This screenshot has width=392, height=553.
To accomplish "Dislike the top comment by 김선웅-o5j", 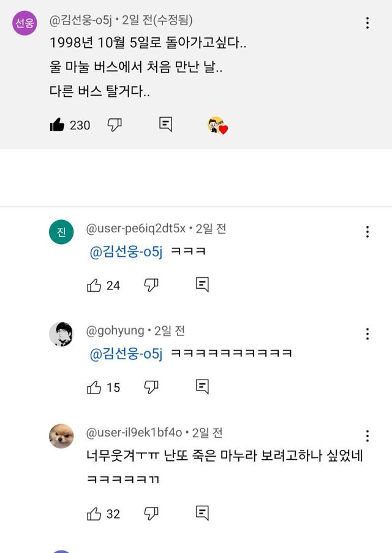I will pos(115,125).
